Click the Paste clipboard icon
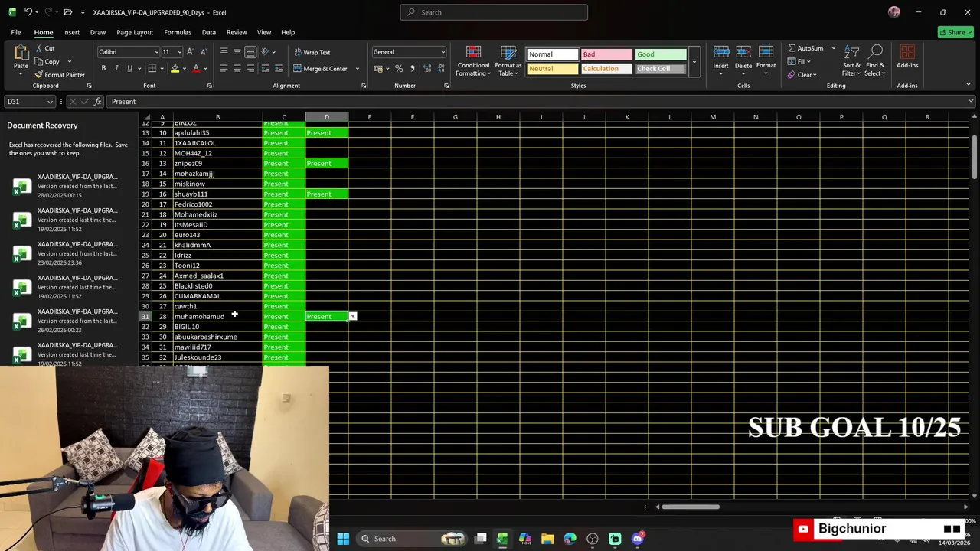This screenshot has height=551, width=980. [21, 53]
